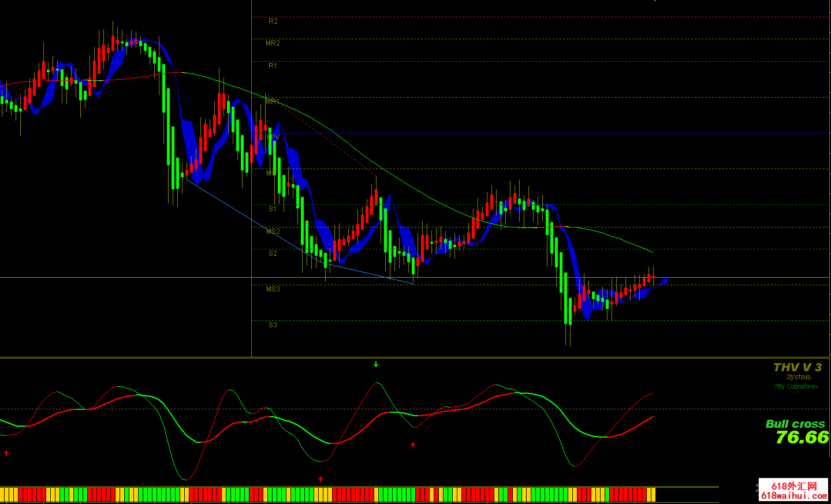Open the 618waihui.com watermark link

793,496
